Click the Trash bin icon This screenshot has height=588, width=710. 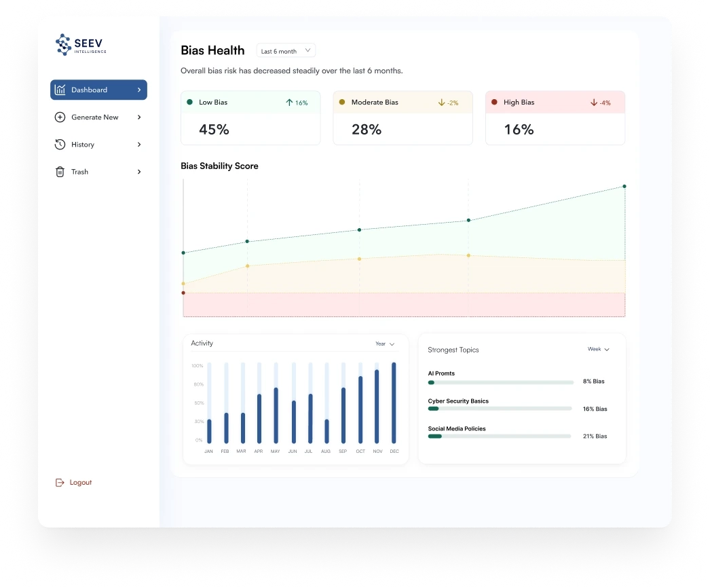60,172
